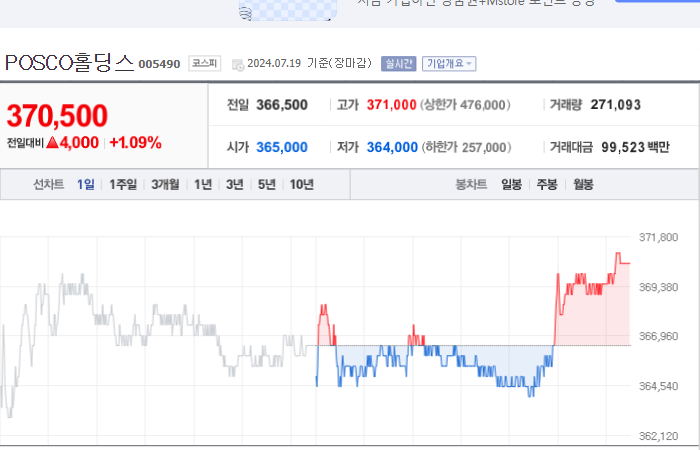Image resolution: width=700 pixels, height=450 pixels.
Task: Click the 코스피 market badge
Action: click(x=204, y=63)
